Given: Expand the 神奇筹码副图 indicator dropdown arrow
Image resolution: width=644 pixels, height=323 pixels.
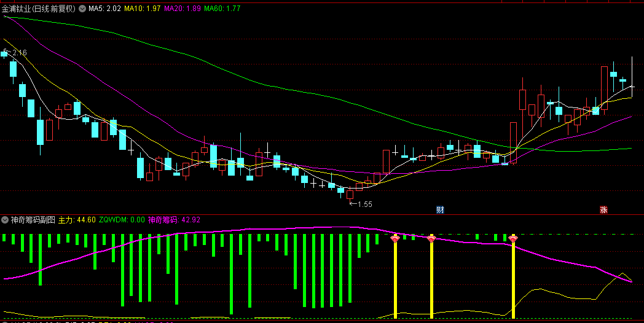Looking at the screenshot, I should (5, 220).
